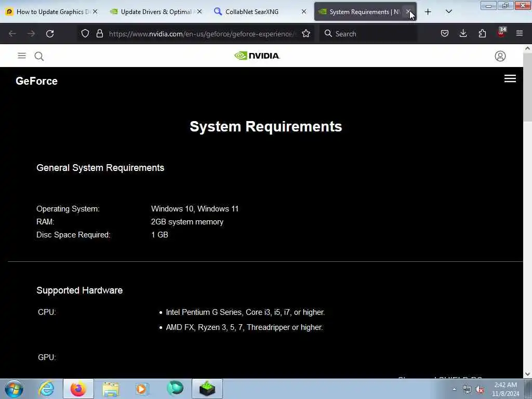The image size is (532, 399).
Task: Show hidden system tray icons
Action: tap(454, 390)
